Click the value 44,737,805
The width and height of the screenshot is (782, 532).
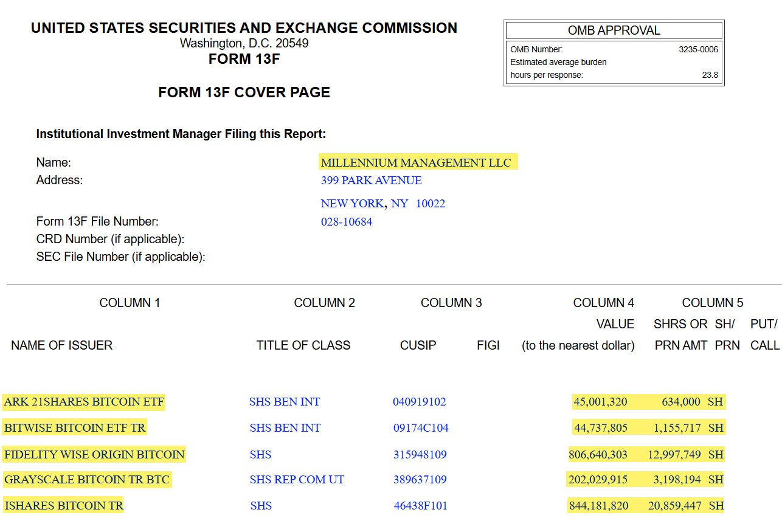coord(600,428)
